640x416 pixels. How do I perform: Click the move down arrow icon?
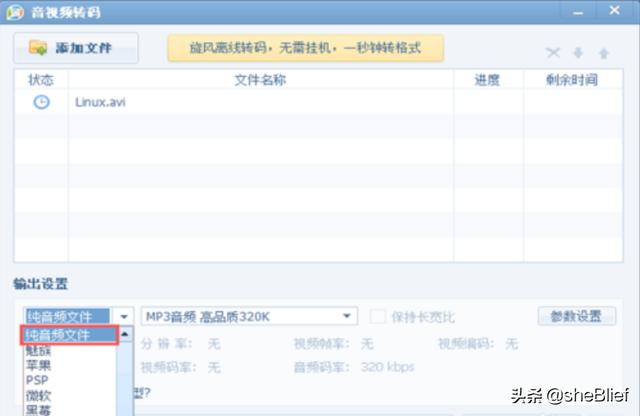pos(578,53)
